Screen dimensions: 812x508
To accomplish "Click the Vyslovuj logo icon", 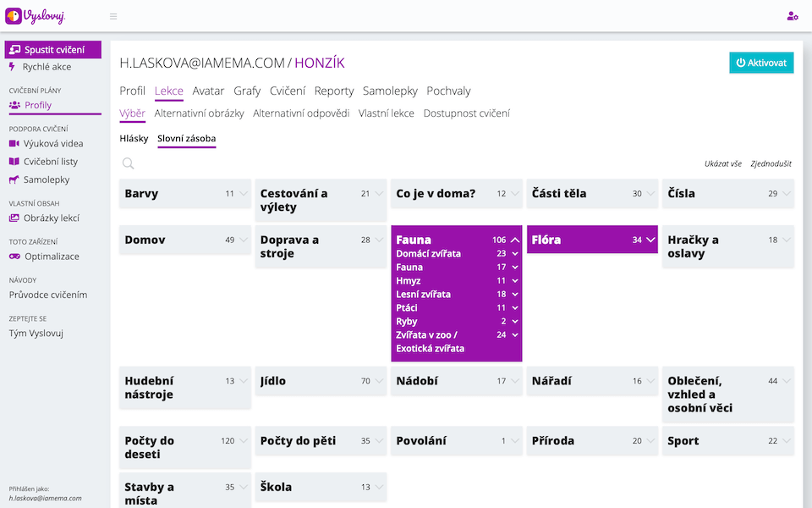I will coord(14,16).
